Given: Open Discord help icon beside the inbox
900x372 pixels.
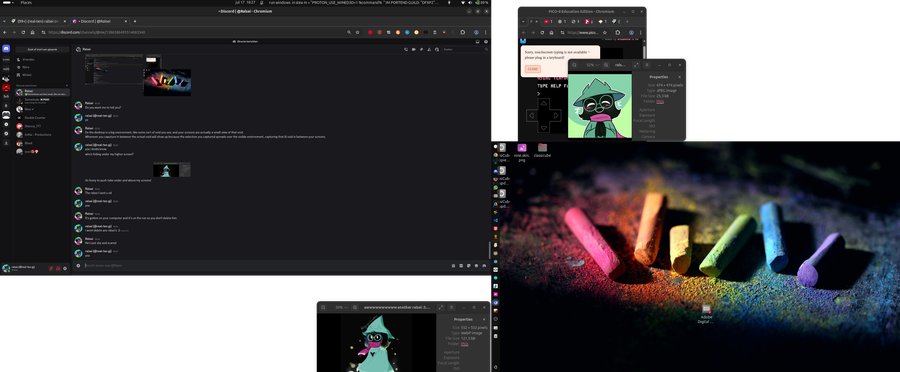Looking at the screenshot, I should click(x=486, y=42).
